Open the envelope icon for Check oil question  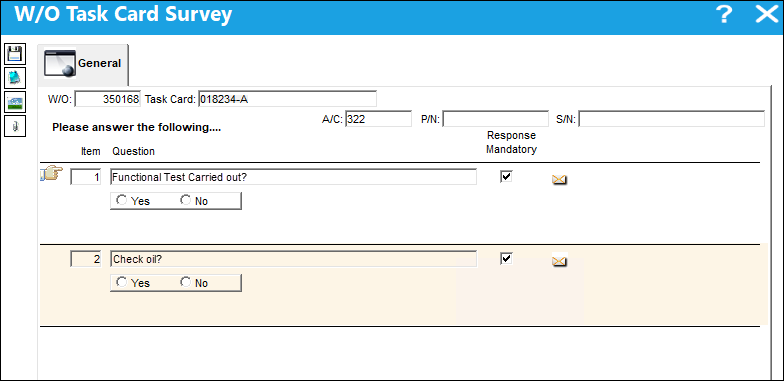(x=559, y=262)
